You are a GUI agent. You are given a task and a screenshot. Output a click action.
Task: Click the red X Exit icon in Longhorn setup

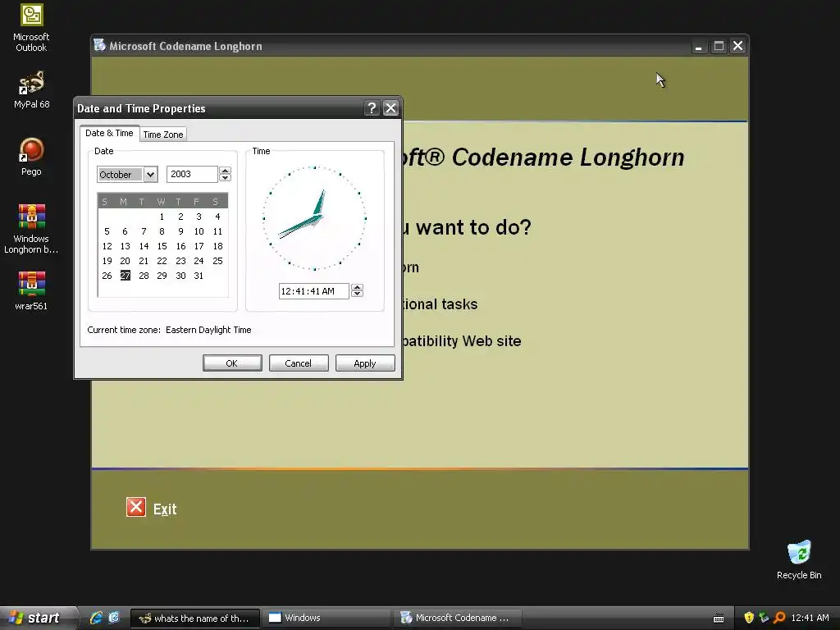click(135, 507)
